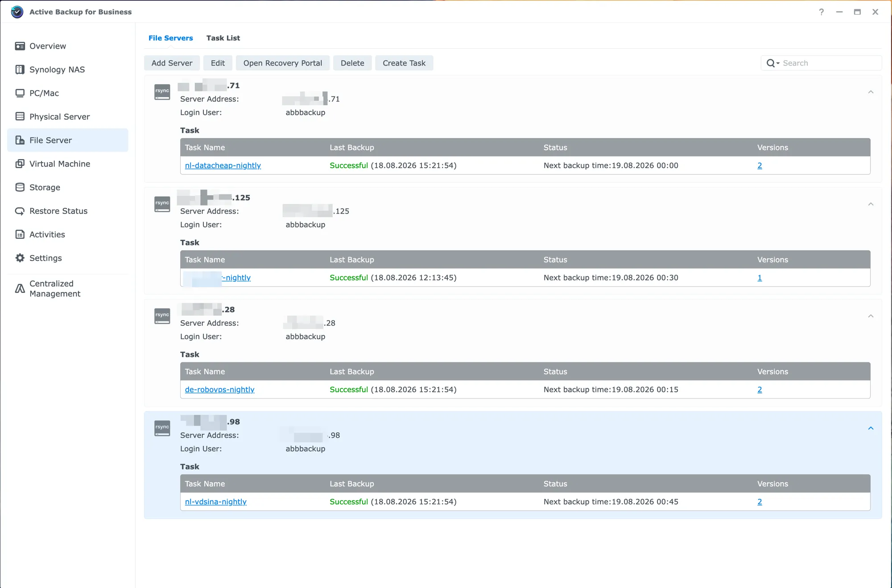Click the Activities list icon
The height and width of the screenshot is (588, 892).
coord(20,234)
